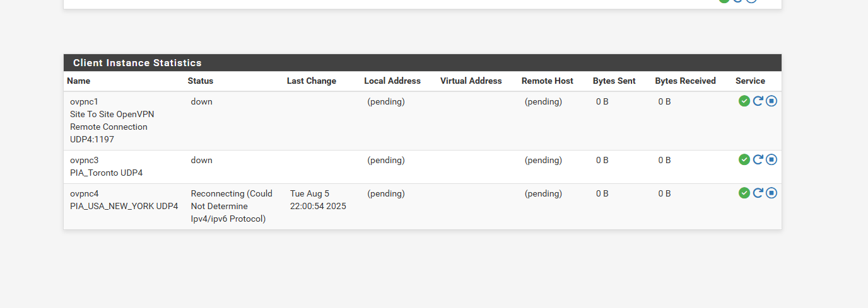Click ovpnc4 bytes received 0 B value
Image resolution: width=868 pixels, height=308 pixels.
click(x=665, y=193)
